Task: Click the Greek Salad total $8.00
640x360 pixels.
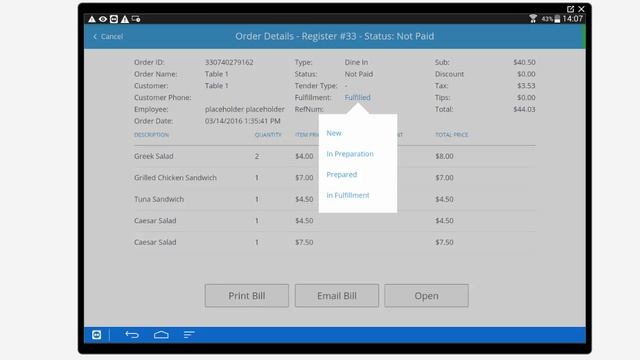Action: tap(444, 156)
